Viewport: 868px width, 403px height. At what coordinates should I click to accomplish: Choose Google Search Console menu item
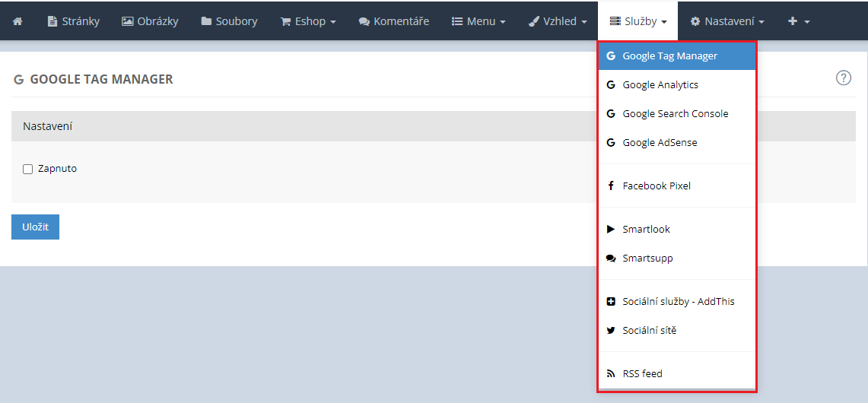(x=675, y=113)
